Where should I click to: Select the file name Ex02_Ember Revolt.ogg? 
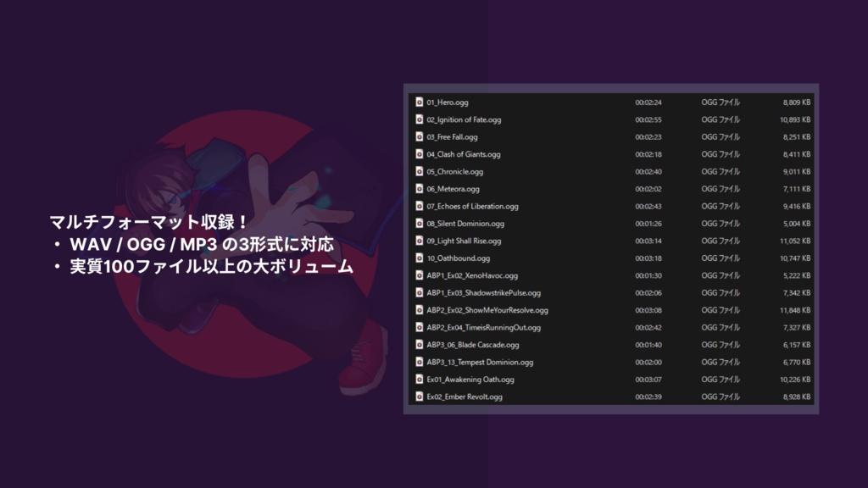tap(465, 396)
